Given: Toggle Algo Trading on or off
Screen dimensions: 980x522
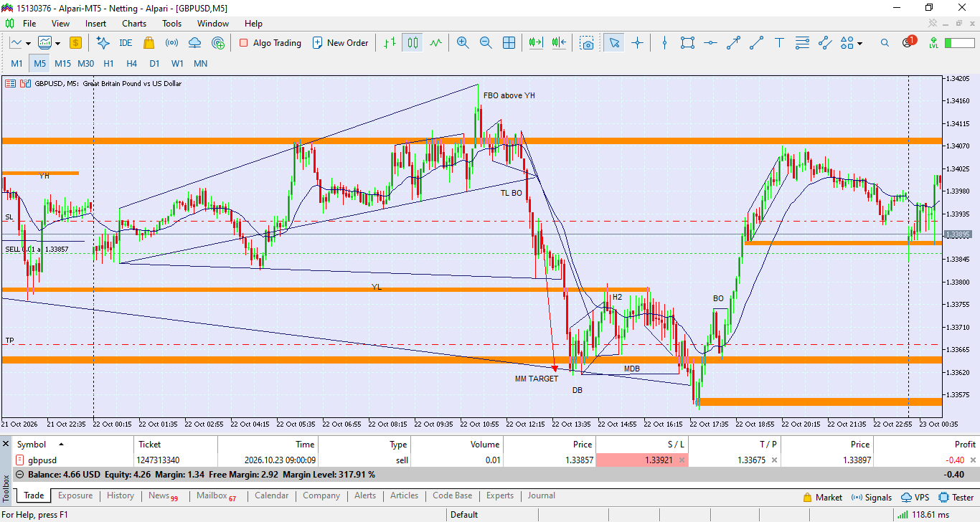Looking at the screenshot, I should tap(270, 43).
